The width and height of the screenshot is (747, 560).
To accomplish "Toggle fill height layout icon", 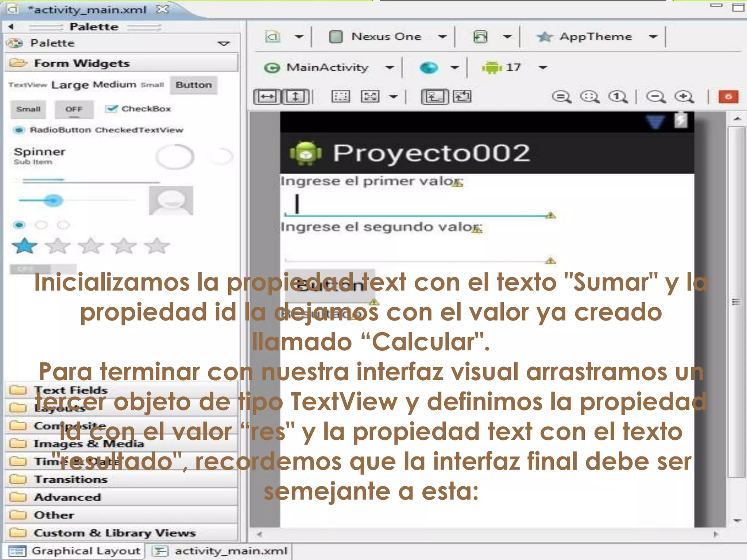I will pos(296,97).
